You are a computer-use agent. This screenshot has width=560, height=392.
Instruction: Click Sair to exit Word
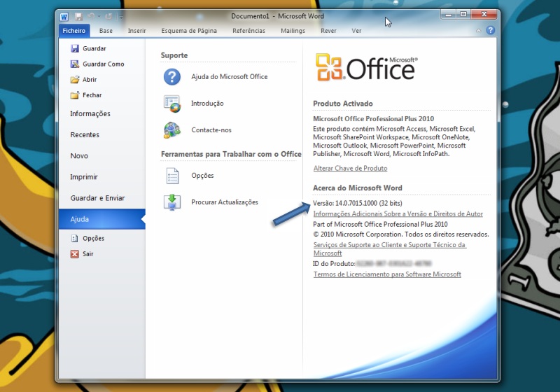pos(87,253)
